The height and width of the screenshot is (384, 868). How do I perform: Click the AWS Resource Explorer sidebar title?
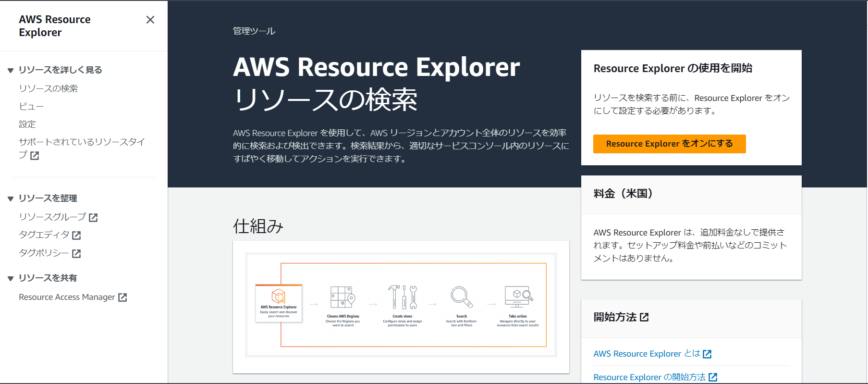tap(55, 26)
